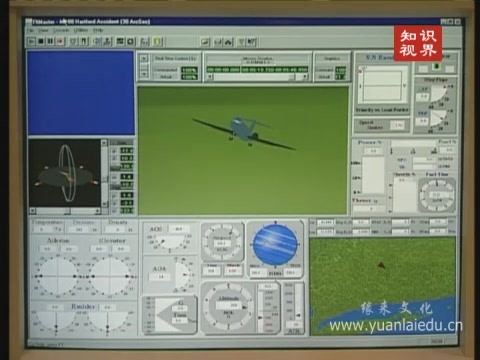
Task: Open the Help menu
Action: pos(98,30)
